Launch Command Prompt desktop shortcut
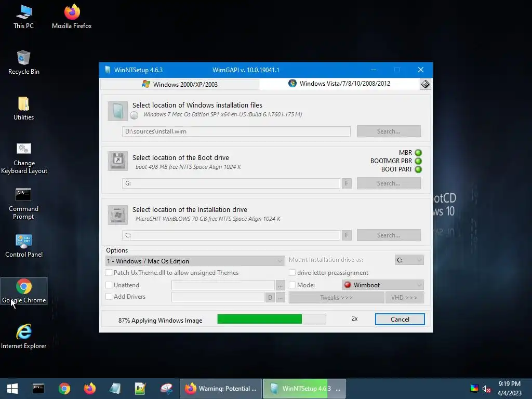Image resolution: width=532 pixels, height=399 pixels. click(x=24, y=204)
